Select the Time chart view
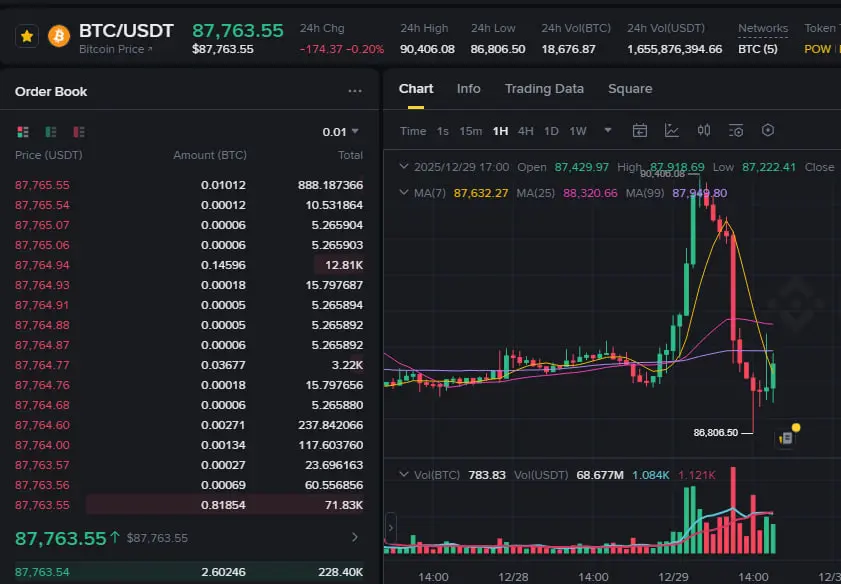 (x=413, y=131)
